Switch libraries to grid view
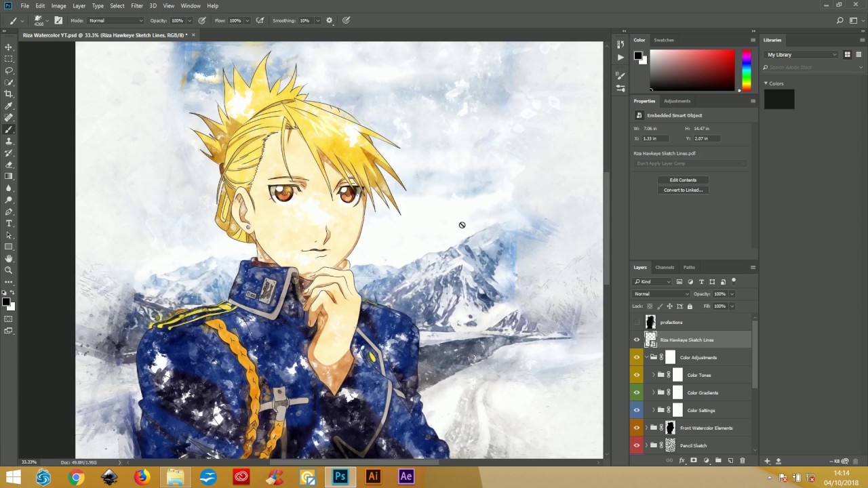 (x=847, y=55)
